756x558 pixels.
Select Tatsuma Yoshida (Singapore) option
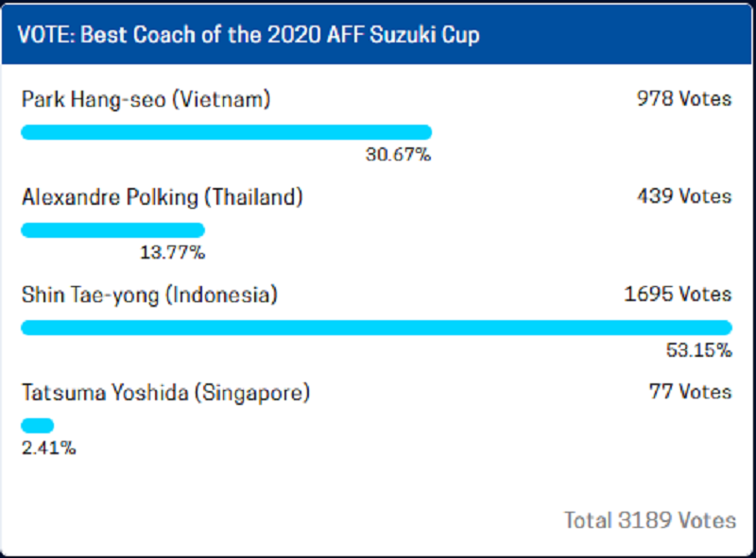point(166,393)
